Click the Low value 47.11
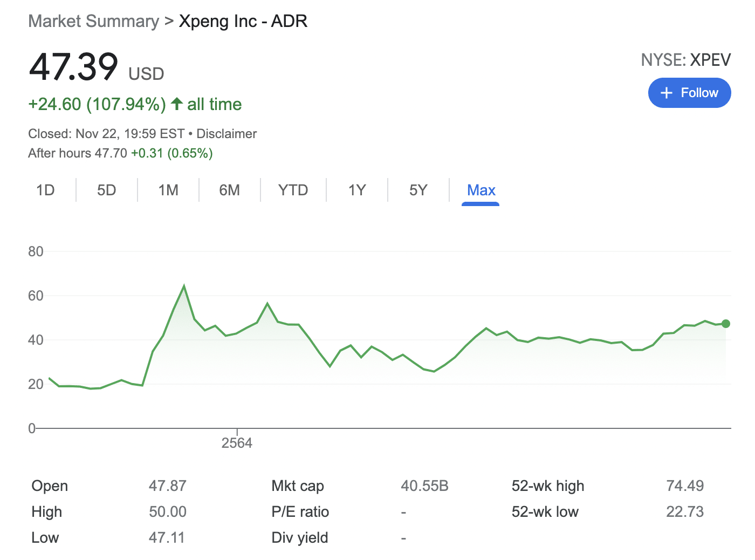This screenshot has width=755, height=560. (x=167, y=537)
